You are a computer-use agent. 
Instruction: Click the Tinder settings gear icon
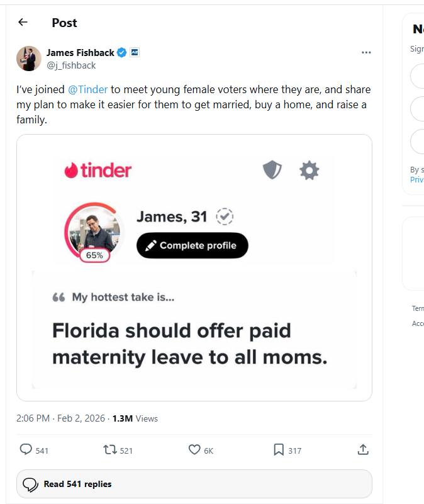309,170
